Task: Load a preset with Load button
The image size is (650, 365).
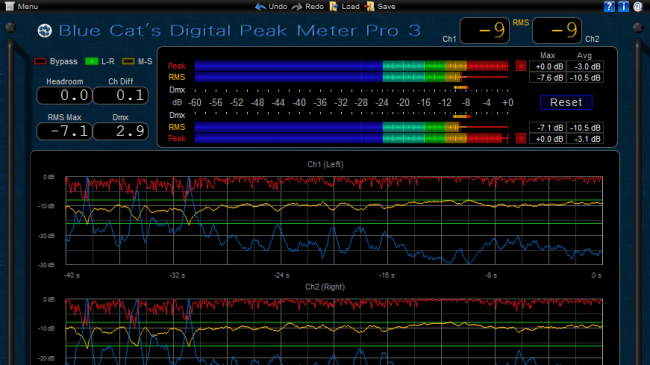Action: [344, 6]
